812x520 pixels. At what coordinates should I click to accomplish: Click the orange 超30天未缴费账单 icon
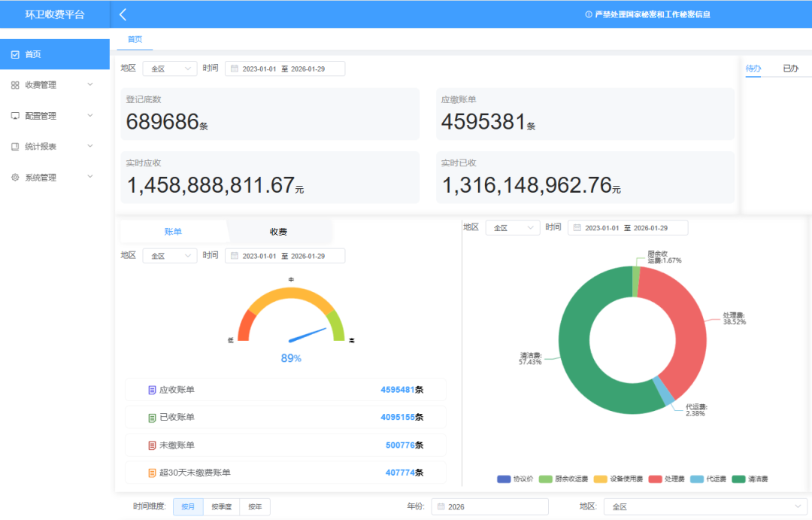tap(152, 473)
